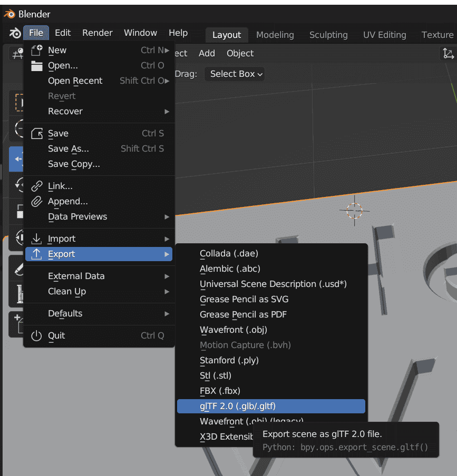This screenshot has height=476, width=457.
Task: Click the Open folder icon
Action: (37, 66)
